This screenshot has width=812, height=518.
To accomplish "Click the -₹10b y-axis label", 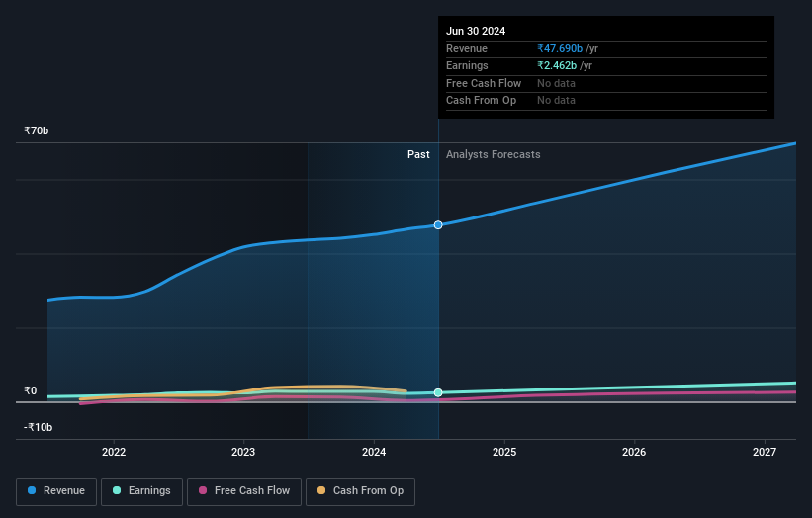I will point(39,427).
